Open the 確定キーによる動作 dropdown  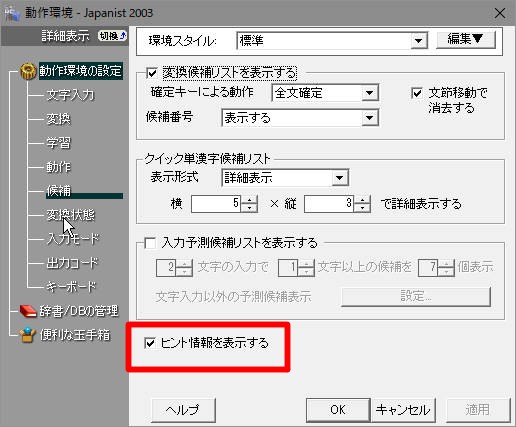point(369,93)
